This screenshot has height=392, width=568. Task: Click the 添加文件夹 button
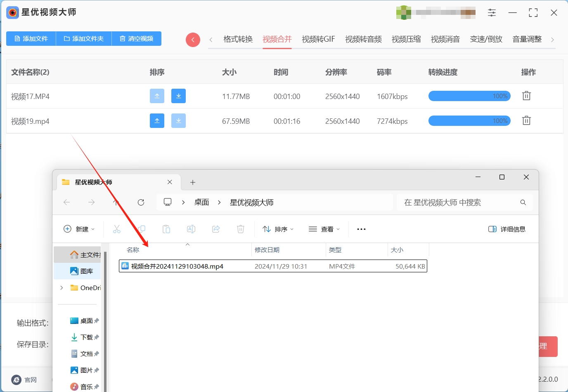pyautogui.click(x=84, y=38)
